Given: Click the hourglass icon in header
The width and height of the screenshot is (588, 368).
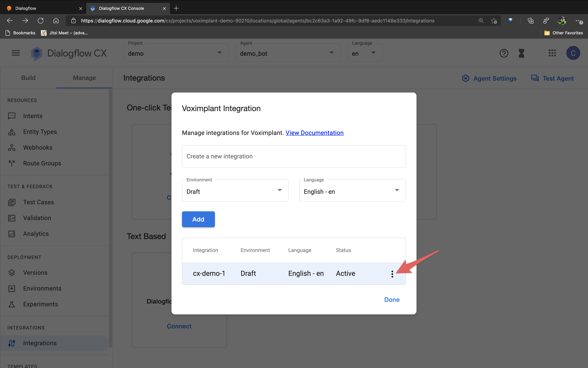Looking at the screenshot, I should coord(521,53).
